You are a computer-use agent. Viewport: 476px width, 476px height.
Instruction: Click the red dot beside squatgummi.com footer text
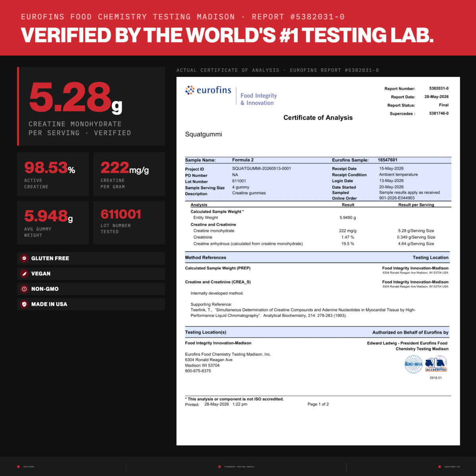pyautogui.click(x=440, y=466)
